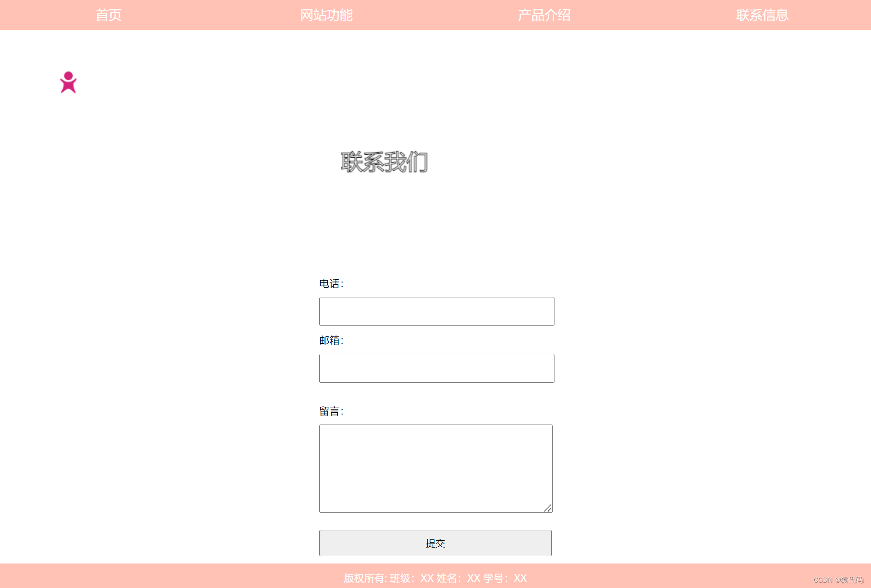Select the 联系我们 page heading
Viewport: 871px width, 588px height.
pos(385,162)
